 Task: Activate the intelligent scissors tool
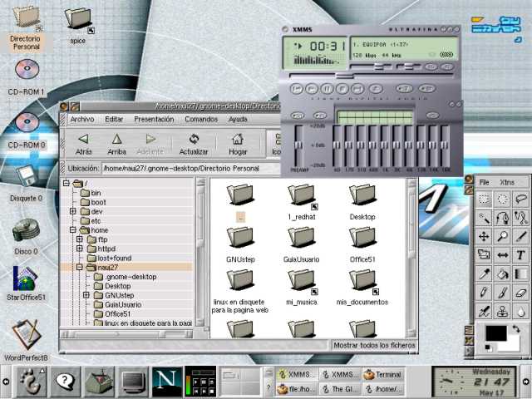pyautogui.click(x=521, y=218)
